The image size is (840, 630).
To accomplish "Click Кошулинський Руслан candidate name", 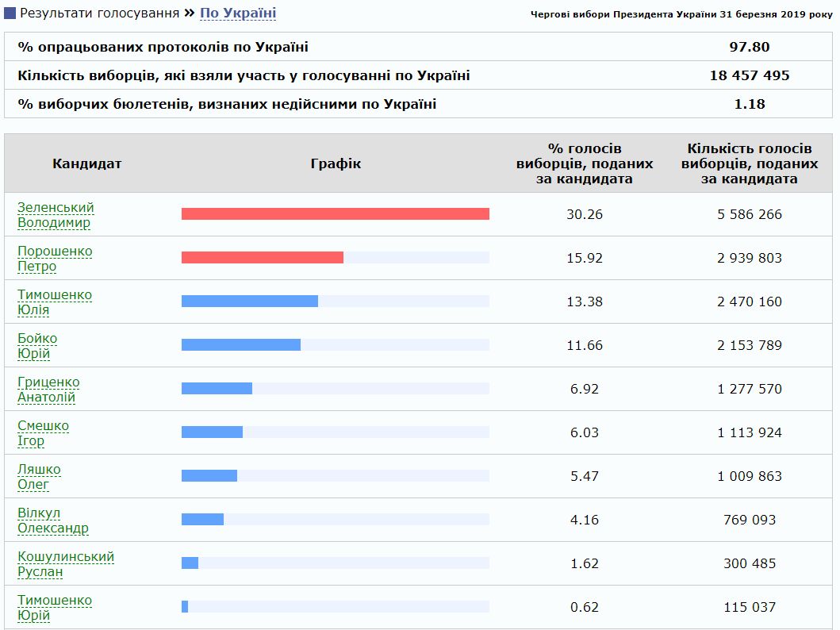I will point(65,564).
